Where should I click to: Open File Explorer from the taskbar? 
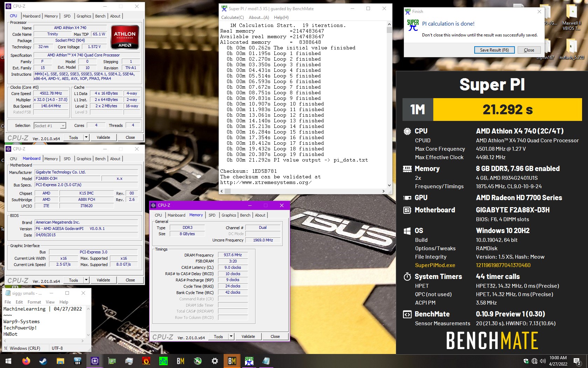click(60, 361)
